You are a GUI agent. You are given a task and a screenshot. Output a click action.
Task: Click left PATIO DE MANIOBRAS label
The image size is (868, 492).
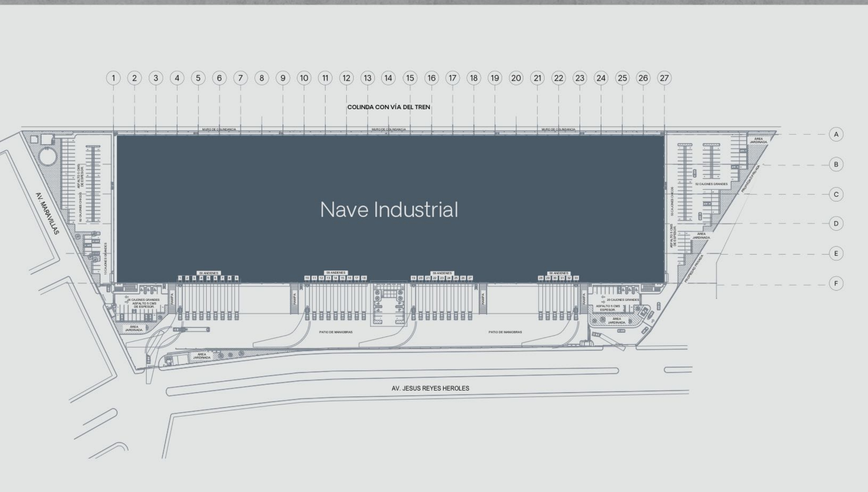tap(336, 332)
